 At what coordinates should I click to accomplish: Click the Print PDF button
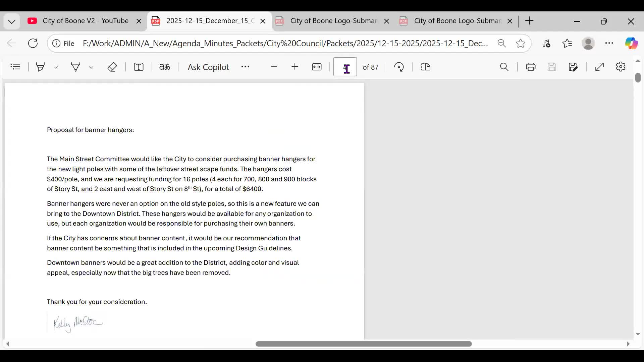click(x=531, y=67)
